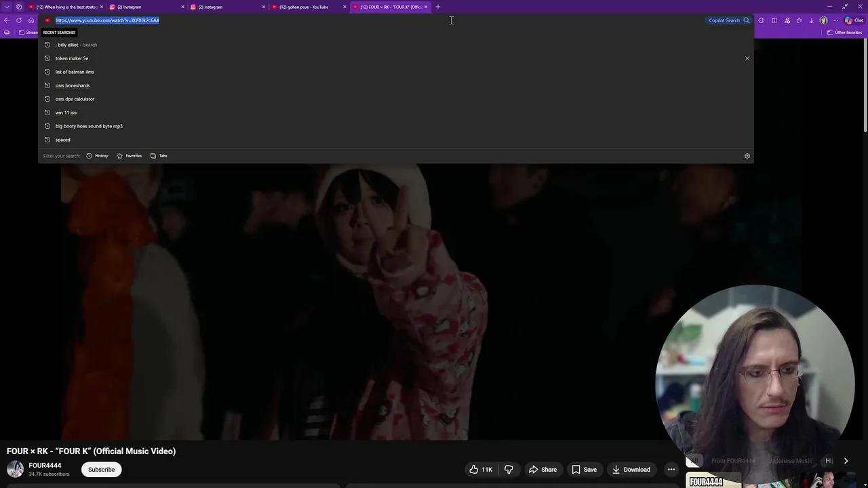
Task: Open browser downloads arrow icon
Action: [x=811, y=20]
